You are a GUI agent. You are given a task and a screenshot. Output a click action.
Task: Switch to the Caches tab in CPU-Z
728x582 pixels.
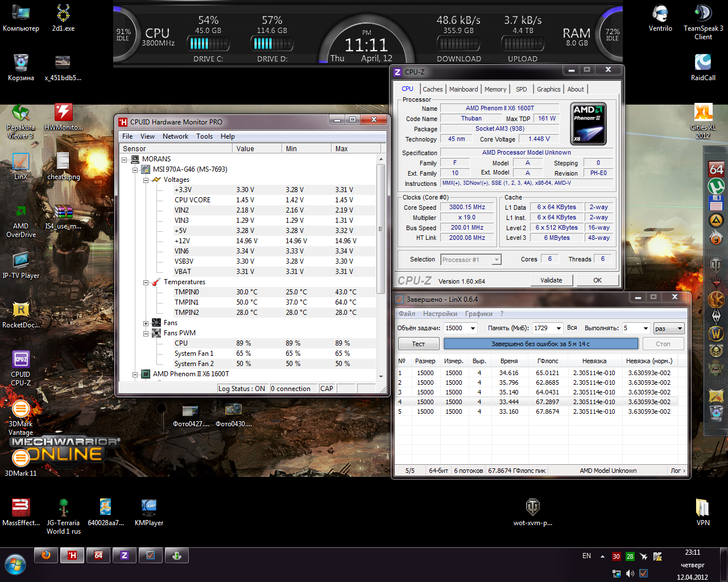pos(433,89)
